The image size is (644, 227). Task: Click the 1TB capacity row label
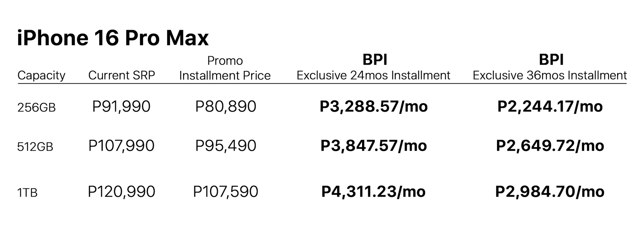[x=27, y=193]
